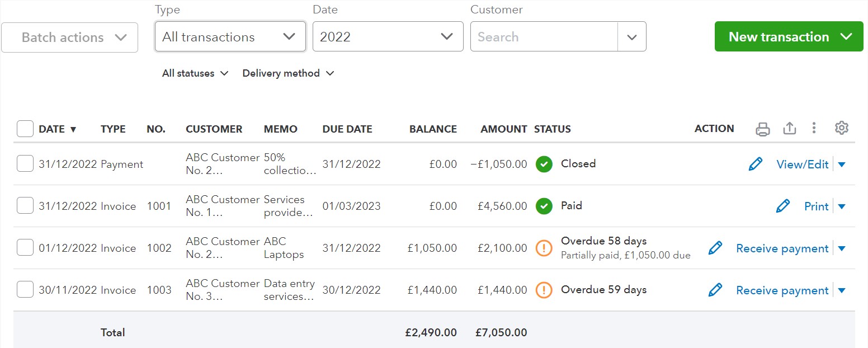Viewport: 868px width, 348px height.
Task: Click the export icon in table header
Action: pos(789,129)
